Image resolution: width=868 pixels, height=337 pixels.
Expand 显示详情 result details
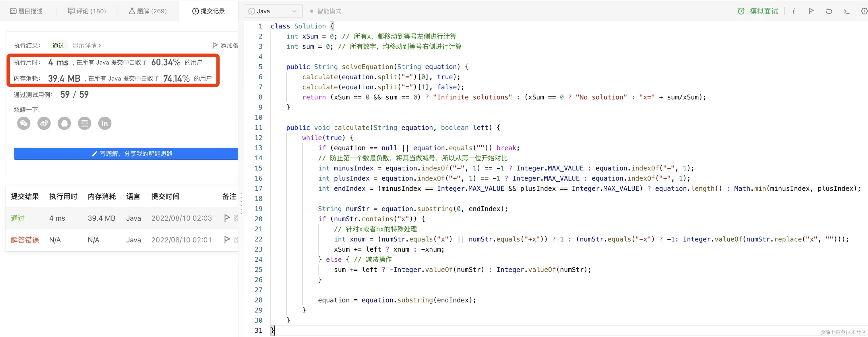pyautogui.click(x=86, y=45)
